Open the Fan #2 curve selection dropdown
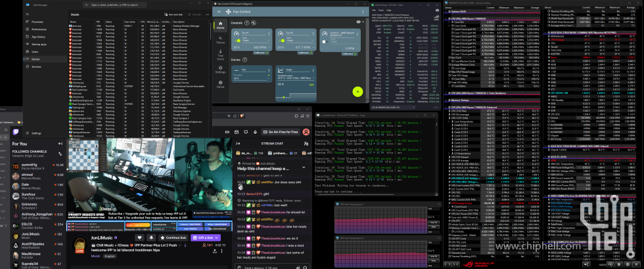This screenshot has height=269, width=644. 298,39
